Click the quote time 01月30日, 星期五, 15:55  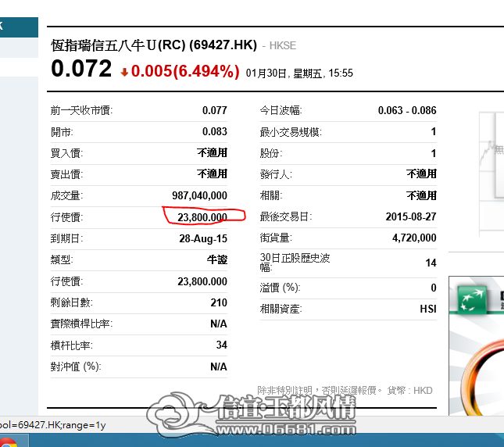(299, 73)
